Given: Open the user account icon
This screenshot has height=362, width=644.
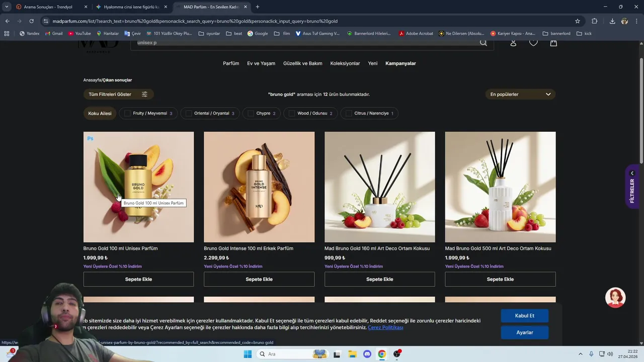Looking at the screenshot, I should click(x=513, y=43).
